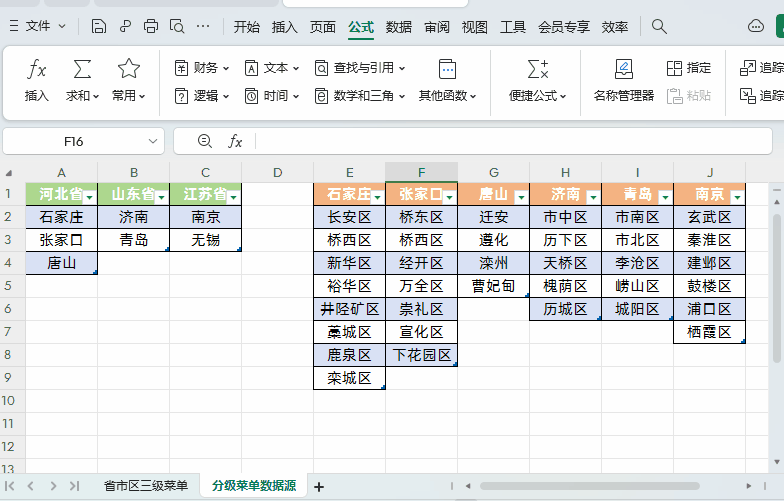Select the cell containing 曹妃甸
Screen dimensions: 784x501
494,286
